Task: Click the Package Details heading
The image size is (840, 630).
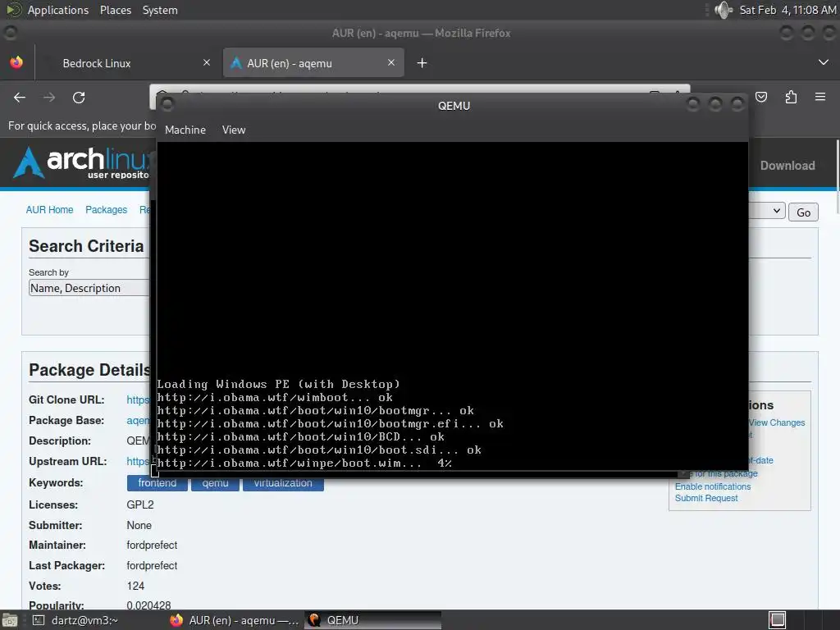Action: [x=90, y=370]
